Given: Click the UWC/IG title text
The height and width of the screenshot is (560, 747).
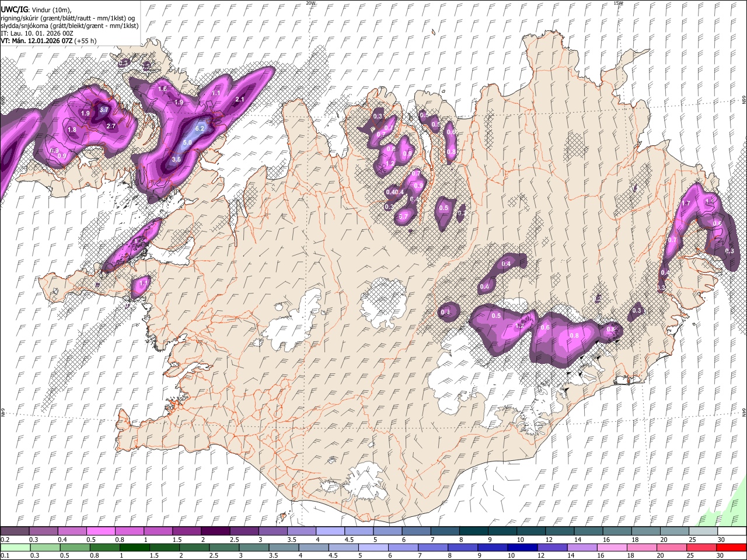Looking at the screenshot, I should click(x=13, y=9).
